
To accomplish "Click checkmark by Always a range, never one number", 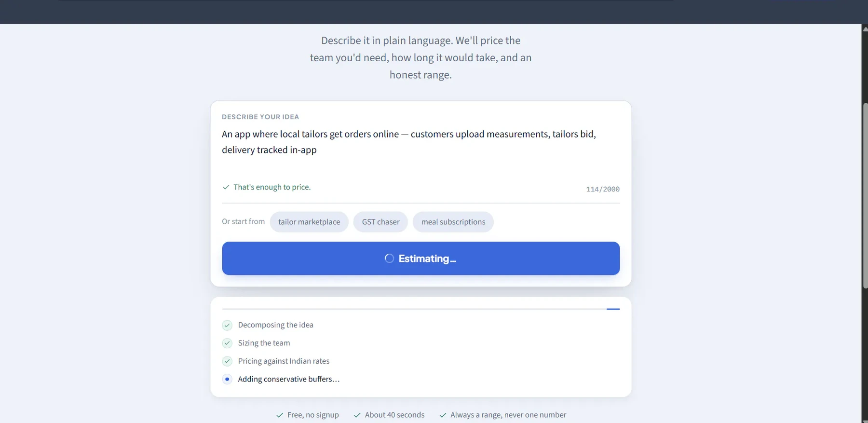I will click(x=443, y=415).
